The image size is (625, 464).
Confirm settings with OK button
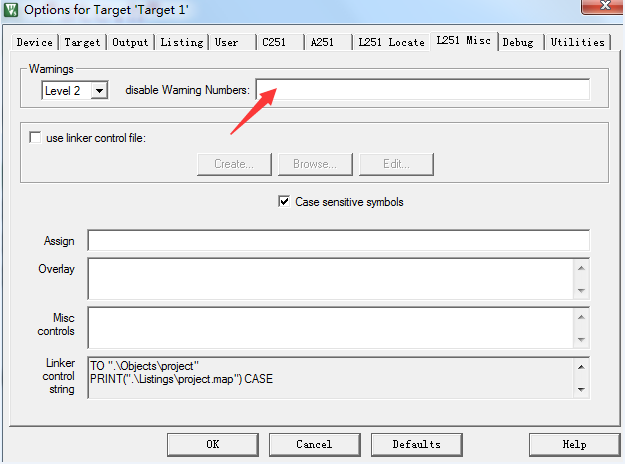[213, 444]
